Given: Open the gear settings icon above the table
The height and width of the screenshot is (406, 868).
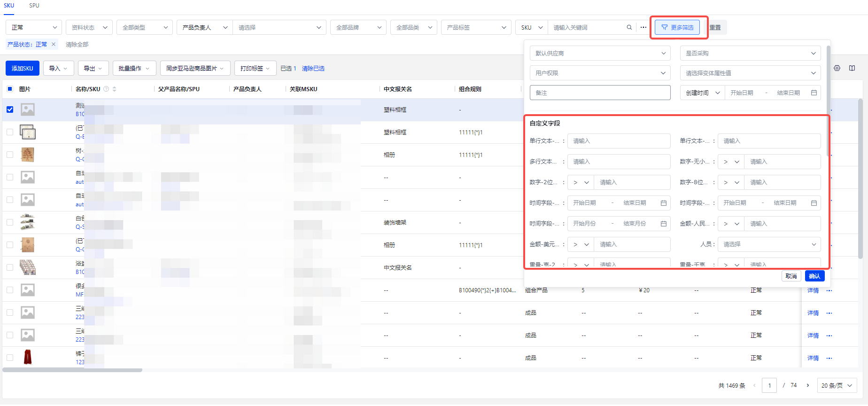Looking at the screenshot, I should pos(837,68).
